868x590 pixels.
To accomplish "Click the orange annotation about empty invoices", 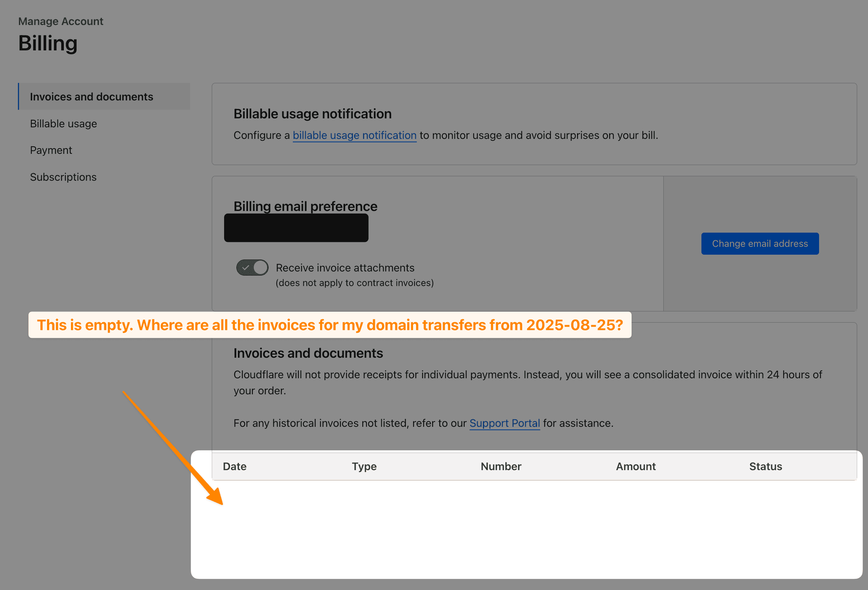I will 330,325.
